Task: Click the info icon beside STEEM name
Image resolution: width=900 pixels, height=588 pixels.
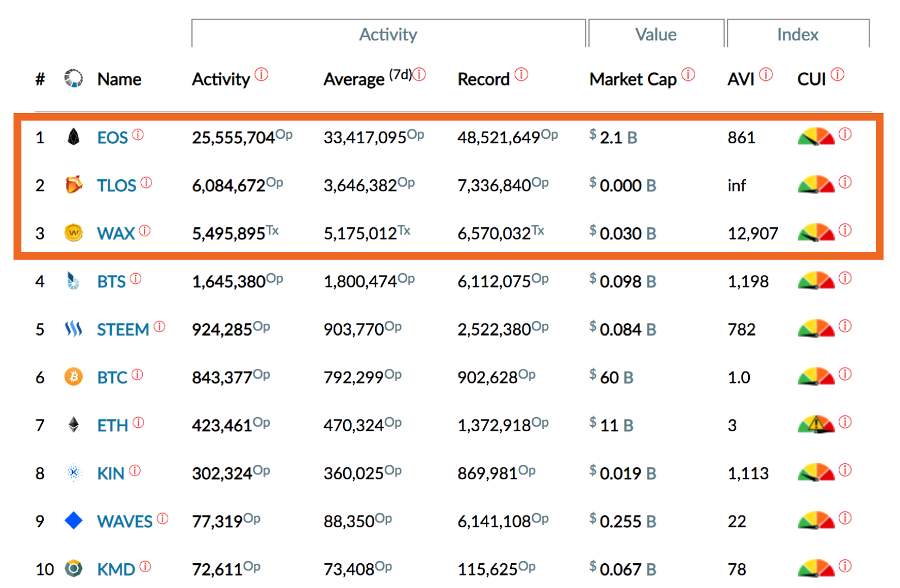Action: pyautogui.click(x=159, y=326)
